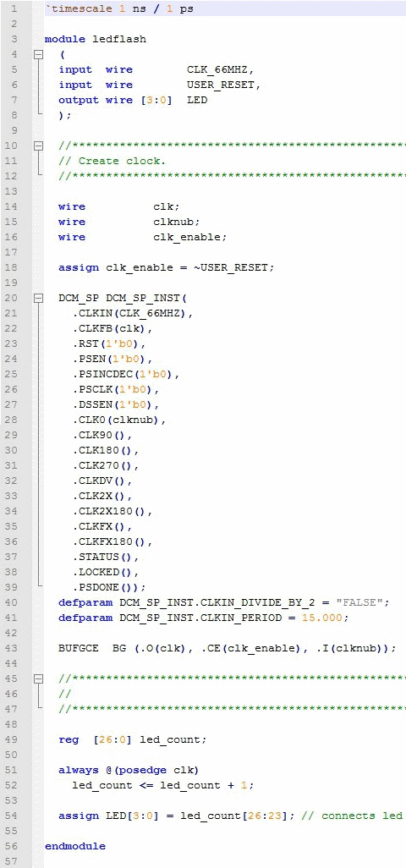The image size is (406, 868).
Task: Click the LED output port name on line 7
Action: pyautogui.click(x=197, y=100)
